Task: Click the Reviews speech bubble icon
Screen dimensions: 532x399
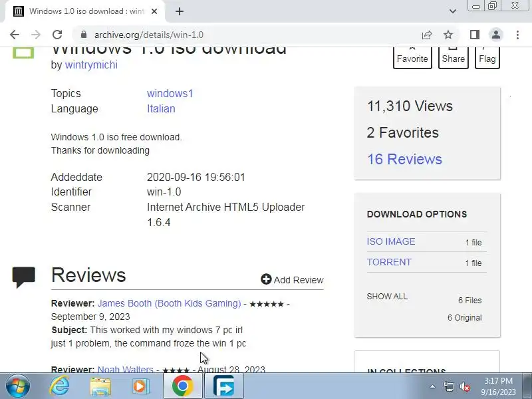Action: 23,277
